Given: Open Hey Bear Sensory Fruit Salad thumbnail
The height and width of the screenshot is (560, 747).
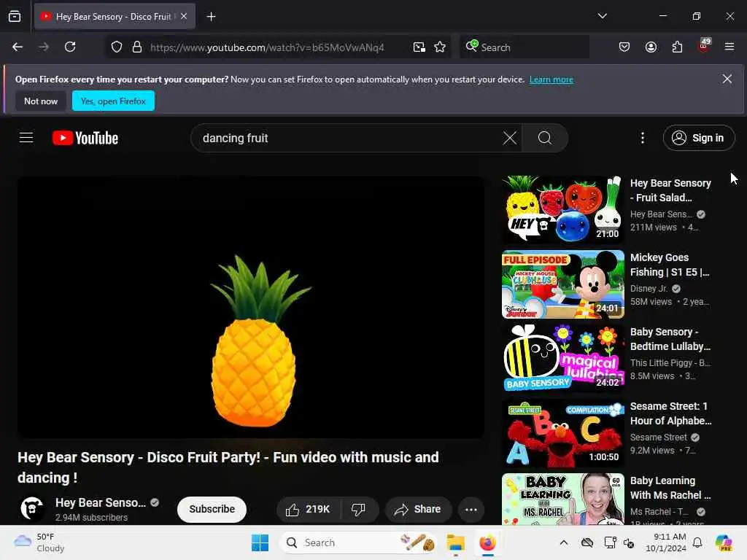Looking at the screenshot, I should pos(563,210).
